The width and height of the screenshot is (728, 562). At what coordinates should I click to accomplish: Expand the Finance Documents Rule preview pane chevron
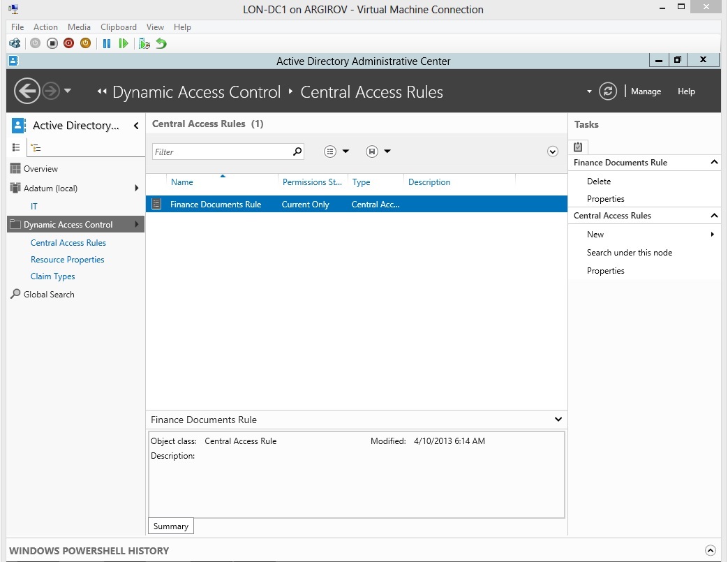[x=557, y=419]
